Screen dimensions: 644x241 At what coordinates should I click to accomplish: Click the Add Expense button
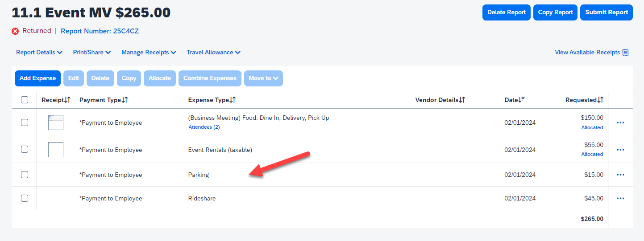(x=37, y=78)
